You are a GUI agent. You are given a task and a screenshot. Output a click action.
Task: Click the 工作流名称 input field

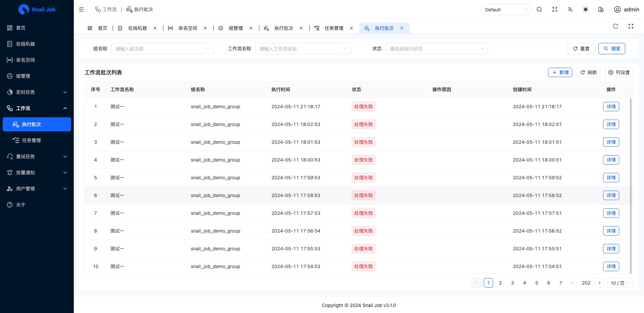coord(303,49)
